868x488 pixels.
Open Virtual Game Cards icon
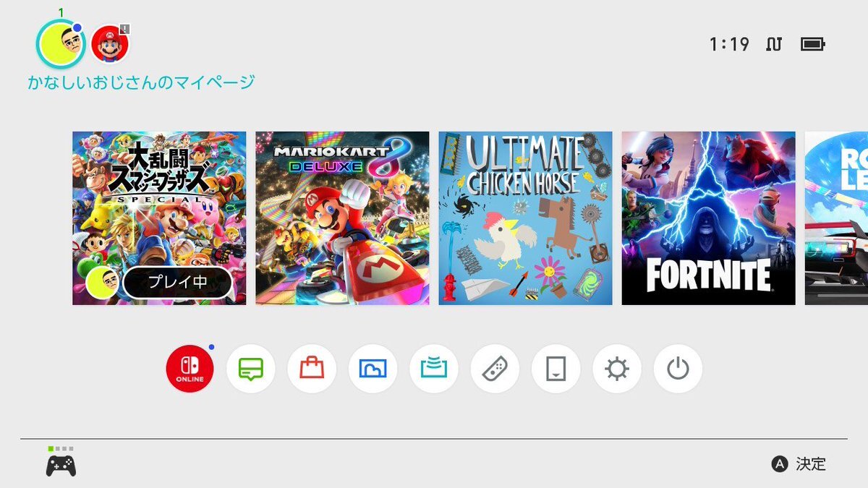click(x=556, y=369)
